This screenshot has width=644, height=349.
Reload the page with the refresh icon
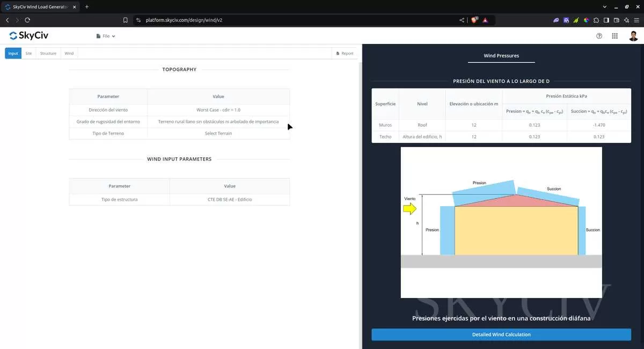click(27, 20)
